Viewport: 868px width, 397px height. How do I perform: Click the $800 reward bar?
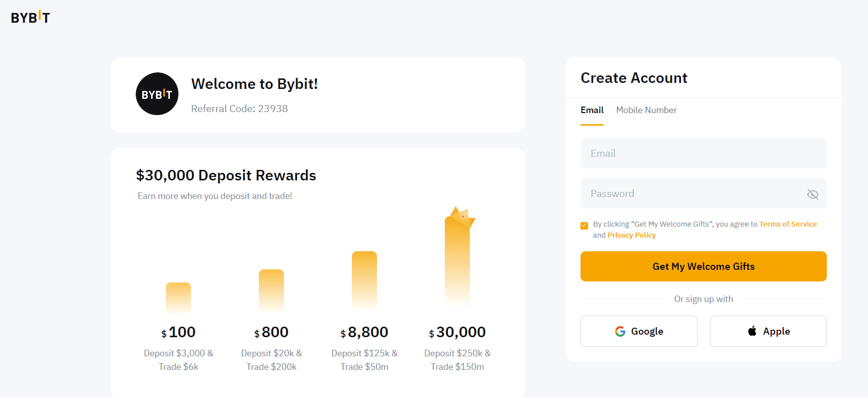(271, 290)
